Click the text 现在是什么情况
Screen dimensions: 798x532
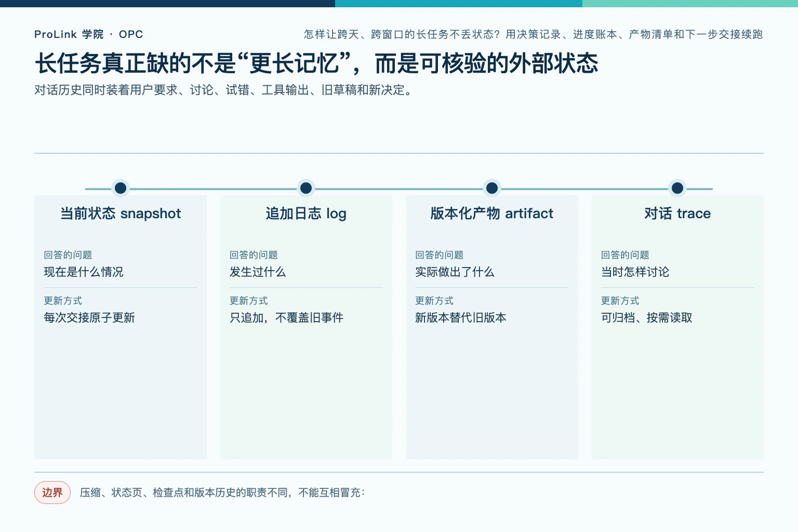(x=84, y=272)
